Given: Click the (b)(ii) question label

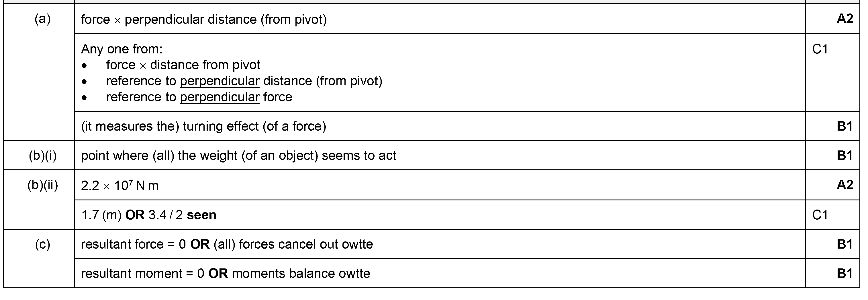Looking at the screenshot, I should point(42,185).
